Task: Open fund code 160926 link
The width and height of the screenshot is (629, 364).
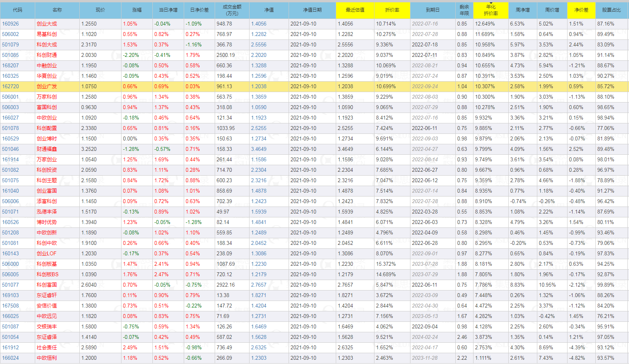Action: 10,24
